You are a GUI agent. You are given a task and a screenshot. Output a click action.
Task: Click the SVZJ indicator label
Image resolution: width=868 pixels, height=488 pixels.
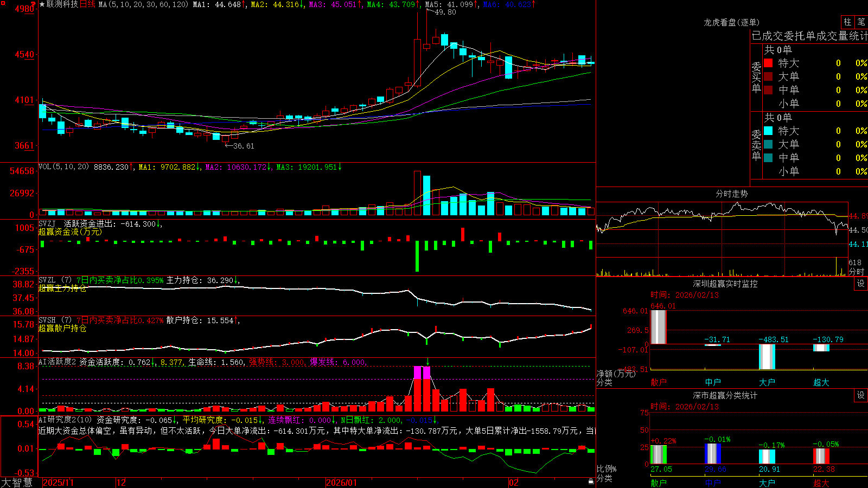[47, 223]
